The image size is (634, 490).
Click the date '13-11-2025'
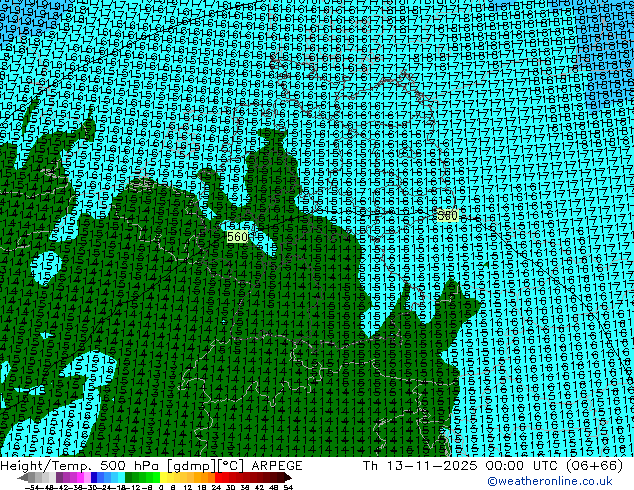pos(432,466)
